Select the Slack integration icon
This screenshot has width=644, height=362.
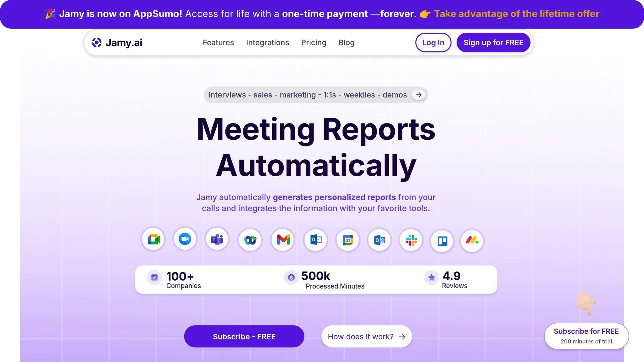(411, 240)
